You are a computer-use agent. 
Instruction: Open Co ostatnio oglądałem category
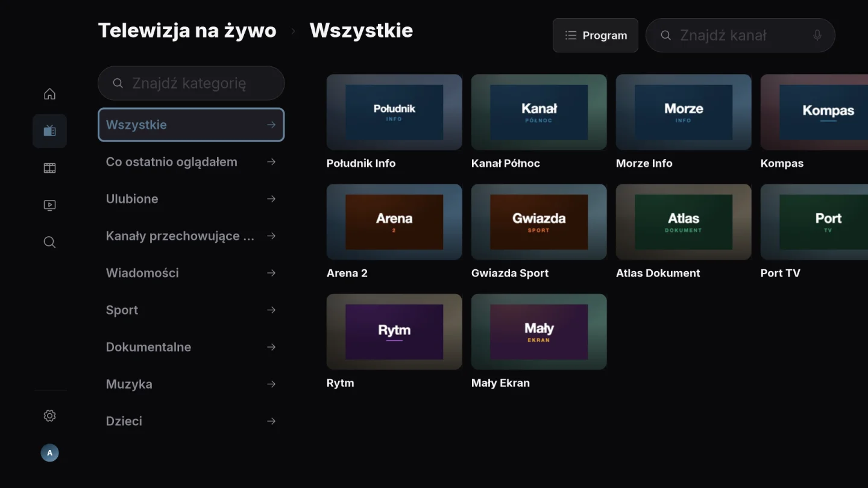191,162
